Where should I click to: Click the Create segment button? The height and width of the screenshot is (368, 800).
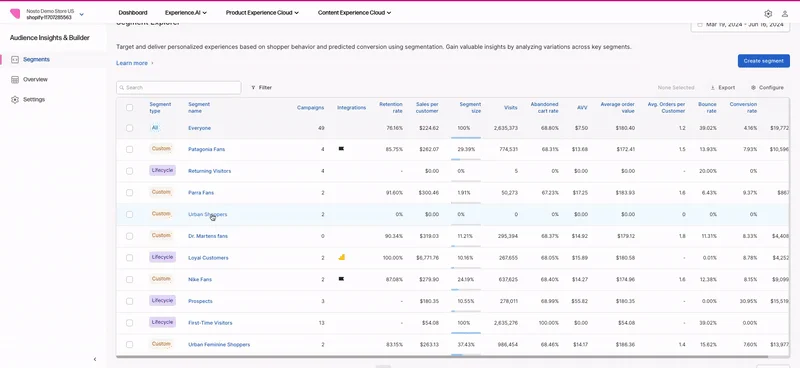click(x=763, y=61)
